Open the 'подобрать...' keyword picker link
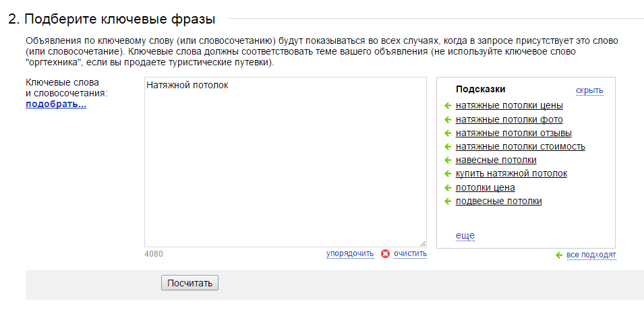The image size is (644, 314). (56, 104)
